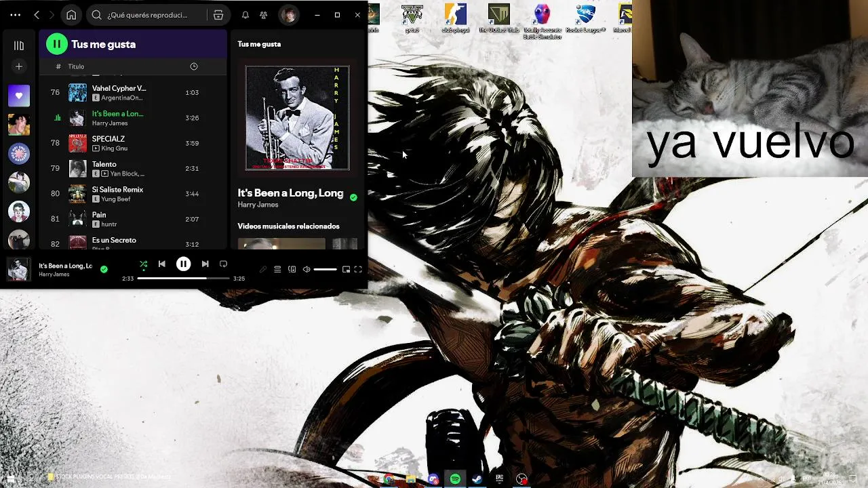868x488 pixels.
Task: Open Friend Activity icon in Spotify
Action: (x=264, y=15)
